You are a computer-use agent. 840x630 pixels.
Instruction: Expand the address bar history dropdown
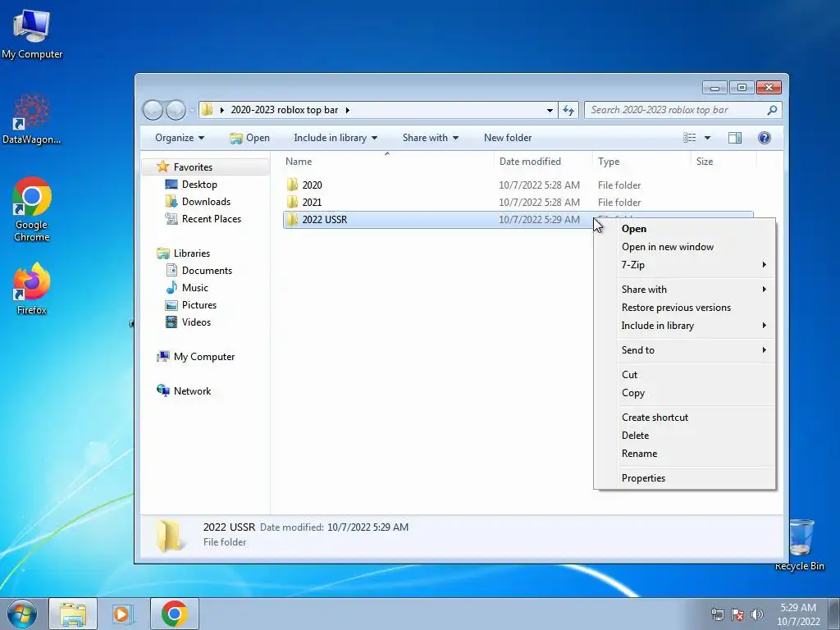pyautogui.click(x=550, y=111)
